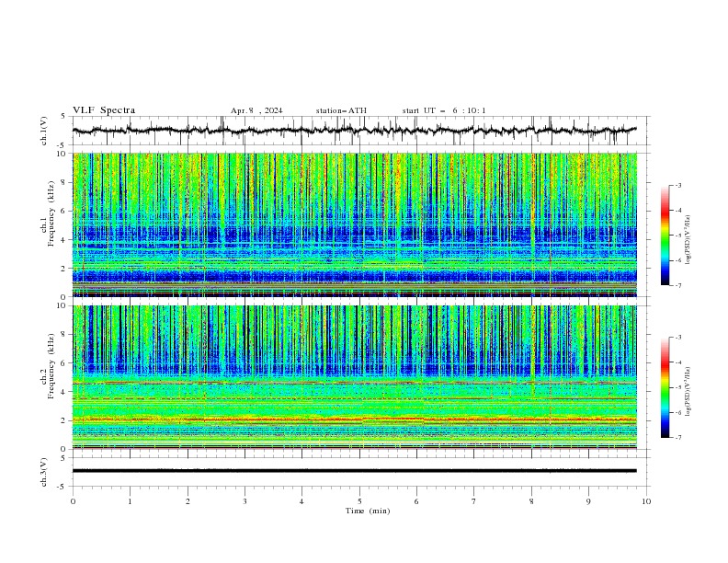This screenshot has width=728, height=563.
Task: Click the "Time (min)" x-axis label
Action: click(368, 511)
